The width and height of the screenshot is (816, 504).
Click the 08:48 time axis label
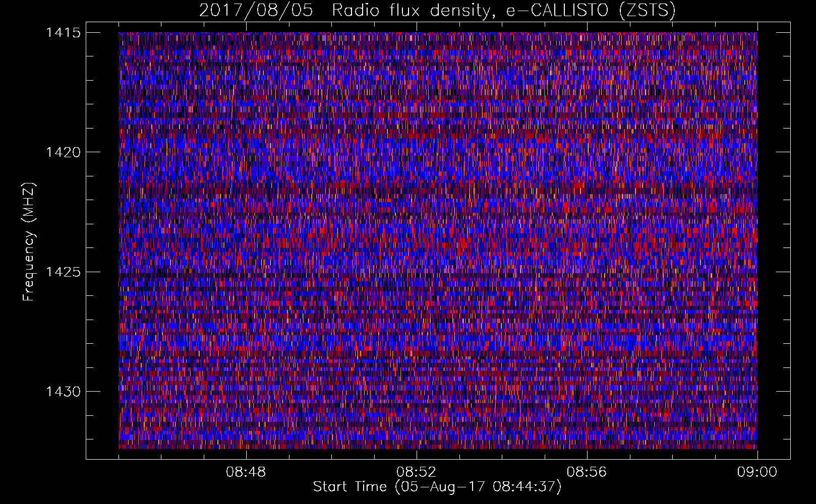246,472
